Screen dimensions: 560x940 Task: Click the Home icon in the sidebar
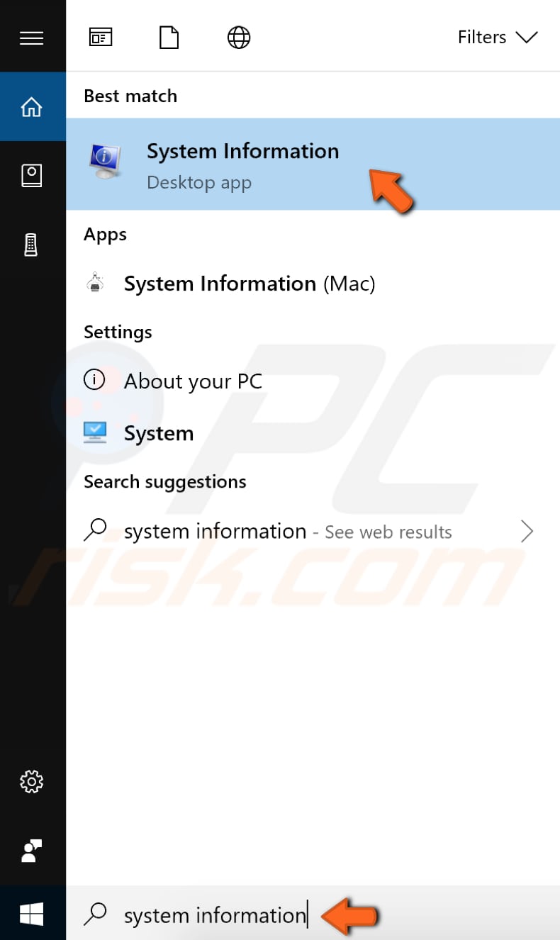pos(33,106)
